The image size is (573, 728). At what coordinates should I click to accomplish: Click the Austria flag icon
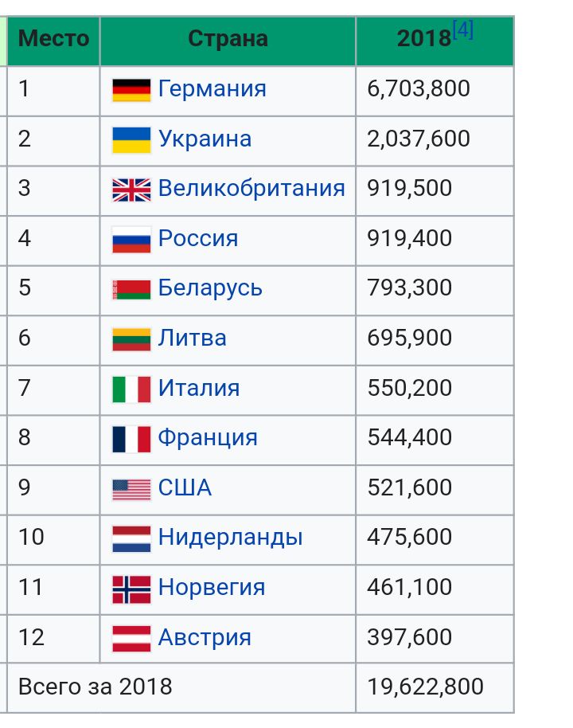coord(131,640)
